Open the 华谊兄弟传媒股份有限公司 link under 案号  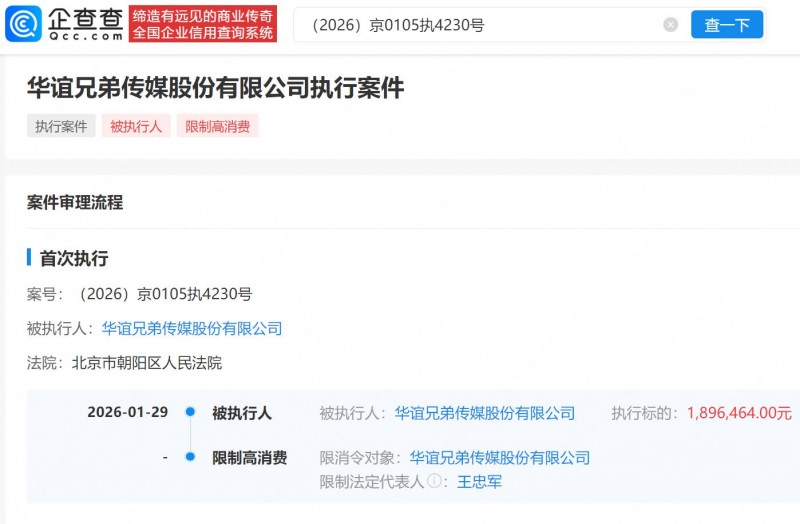click(192, 329)
